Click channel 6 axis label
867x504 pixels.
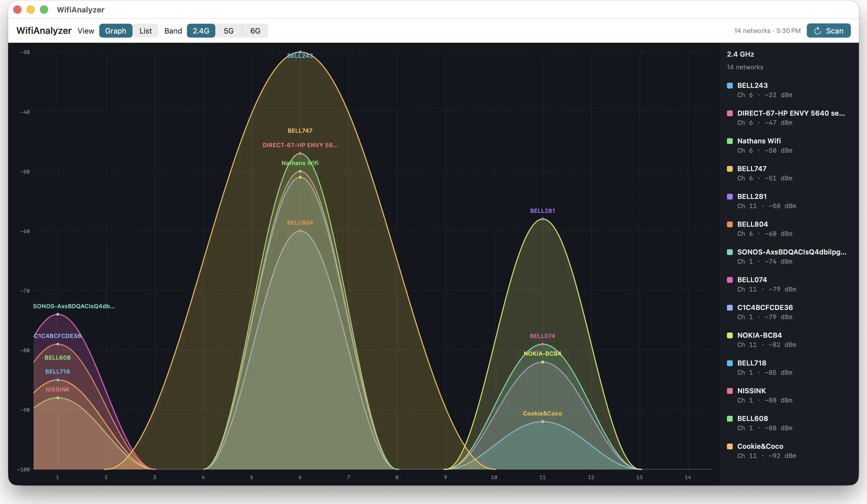tap(300, 477)
